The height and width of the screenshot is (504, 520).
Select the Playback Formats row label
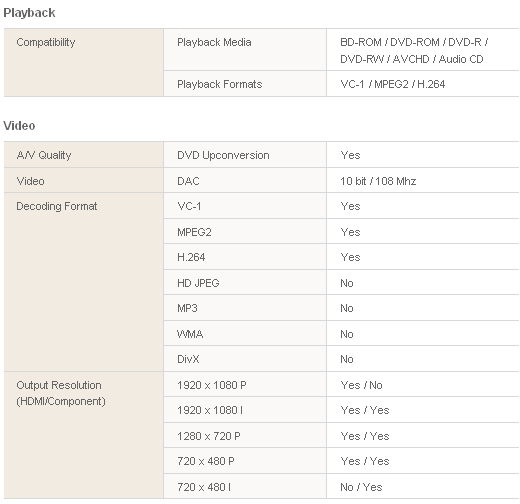(x=219, y=84)
